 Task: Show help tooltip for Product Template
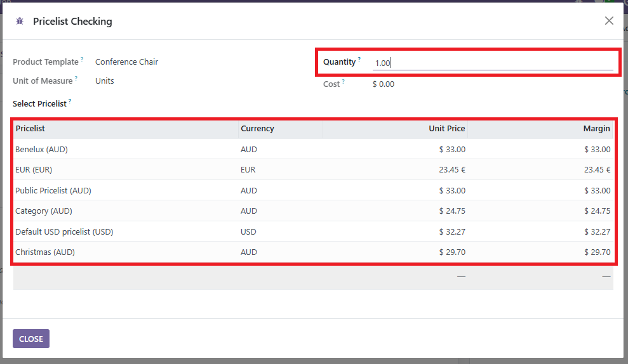pyautogui.click(x=82, y=60)
